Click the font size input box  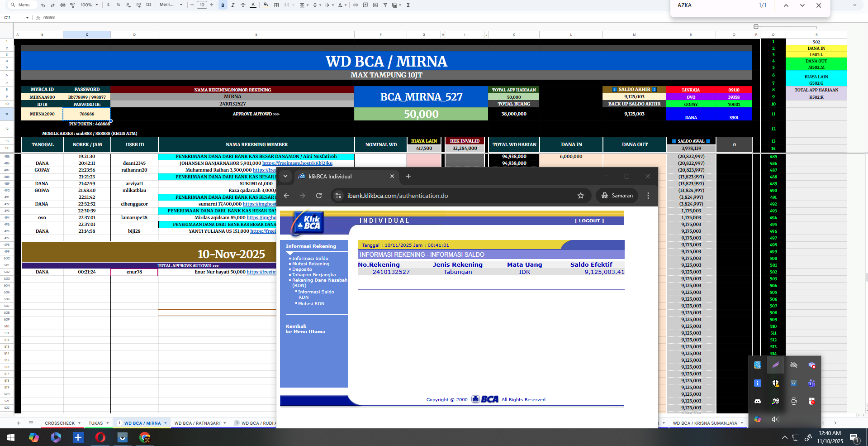point(202,5)
